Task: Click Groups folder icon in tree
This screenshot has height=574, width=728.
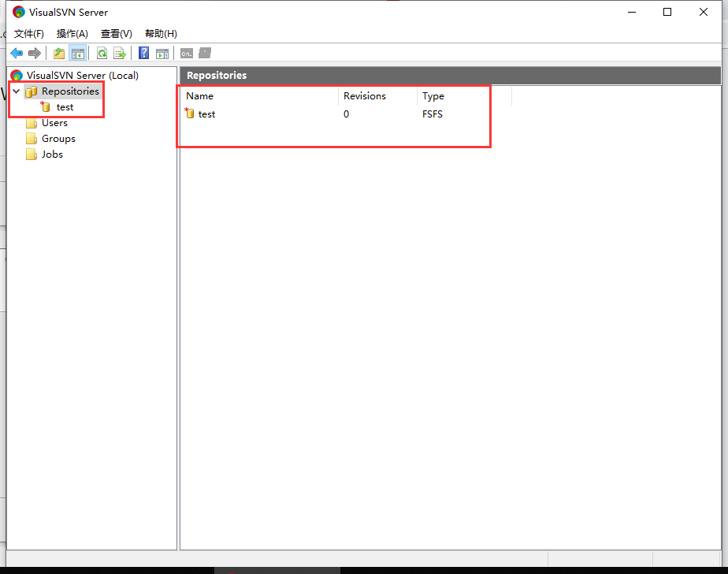Action: coord(32,139)
